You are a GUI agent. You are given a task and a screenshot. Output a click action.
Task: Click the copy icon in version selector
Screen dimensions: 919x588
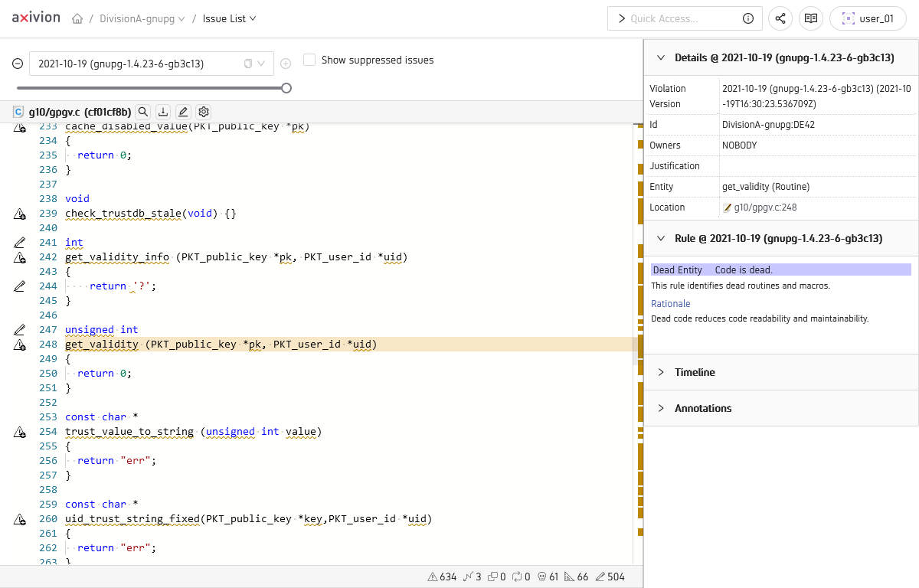pos(248,64)
